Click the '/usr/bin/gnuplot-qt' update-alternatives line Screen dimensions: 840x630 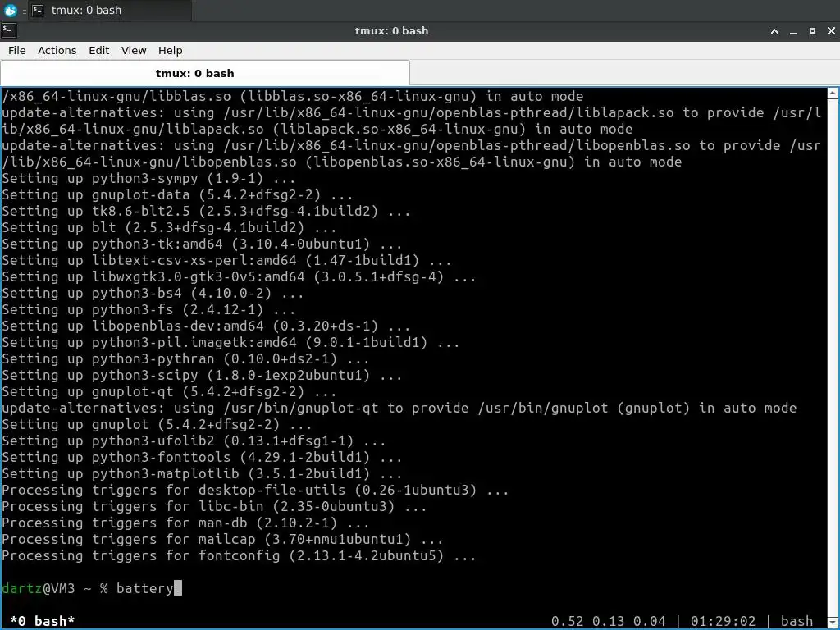pos(399,408)
